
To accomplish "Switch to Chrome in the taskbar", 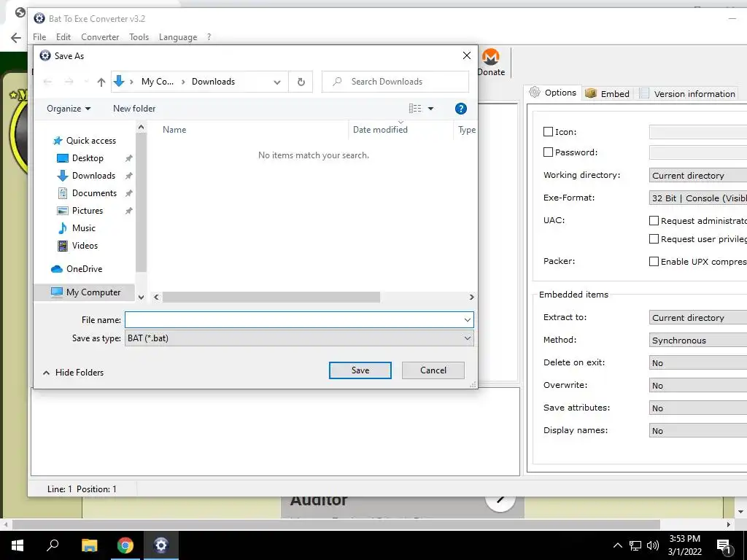I will pos(125,545).
